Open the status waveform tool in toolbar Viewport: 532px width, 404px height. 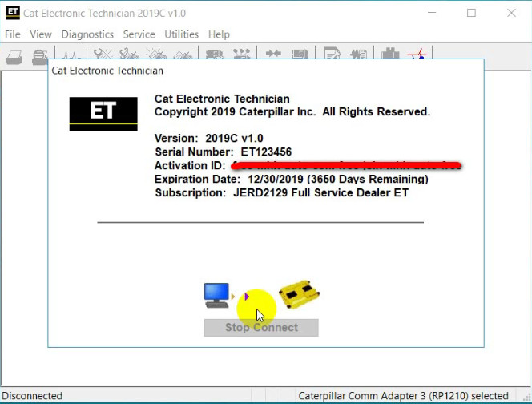point(71,55)
